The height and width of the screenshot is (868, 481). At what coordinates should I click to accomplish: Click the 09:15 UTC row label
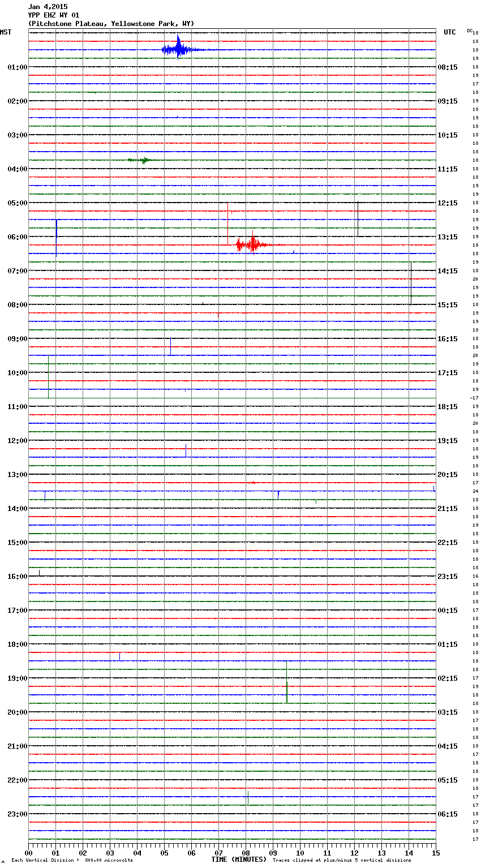448,101
